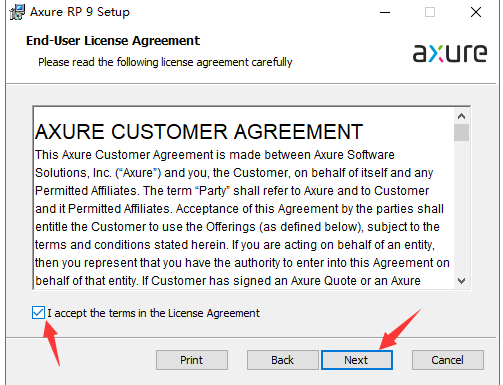Screen dimensions: 503x385
Task: Cancel the Axure installation
Action: click(448, 360)
